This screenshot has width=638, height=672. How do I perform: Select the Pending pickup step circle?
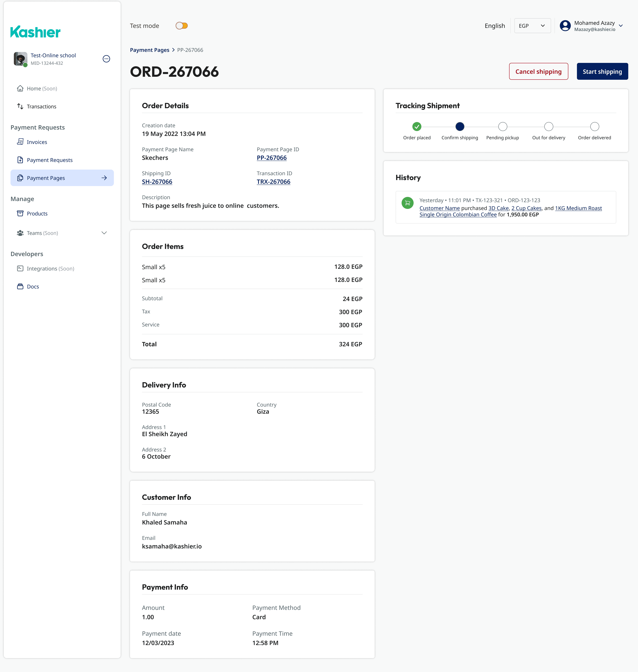click(x=502, y=127)
